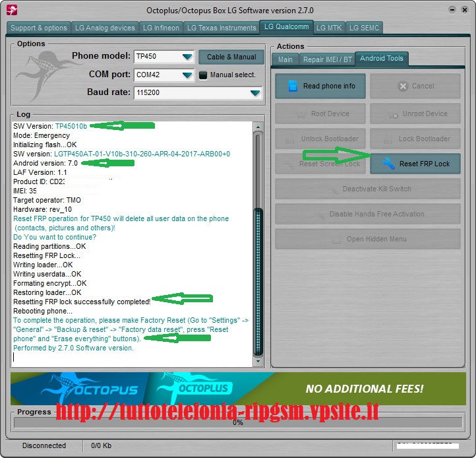Open the LG Analog devices tab
The height and width of the screenshot is (458, 476).
pos(105,28)
